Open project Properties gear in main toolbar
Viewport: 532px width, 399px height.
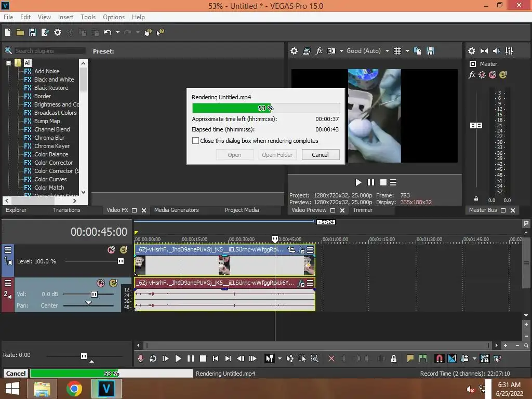point(58,32)
